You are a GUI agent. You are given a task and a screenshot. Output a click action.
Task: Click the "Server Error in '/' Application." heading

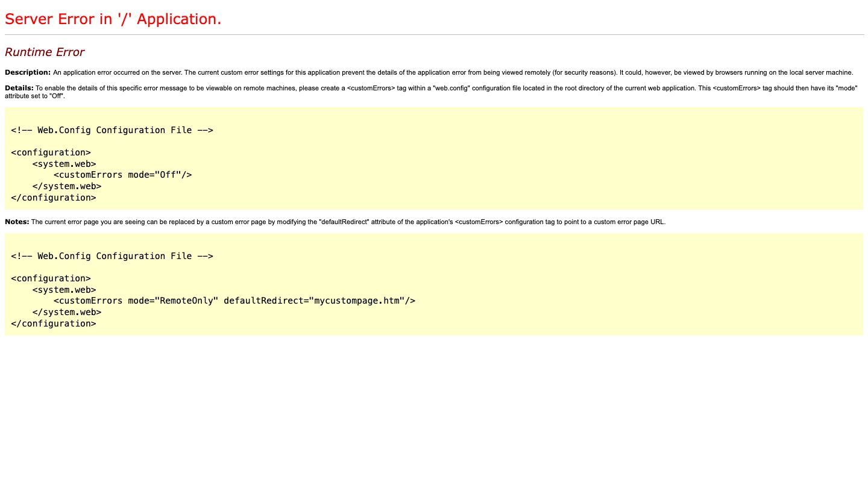click(113, 19)
